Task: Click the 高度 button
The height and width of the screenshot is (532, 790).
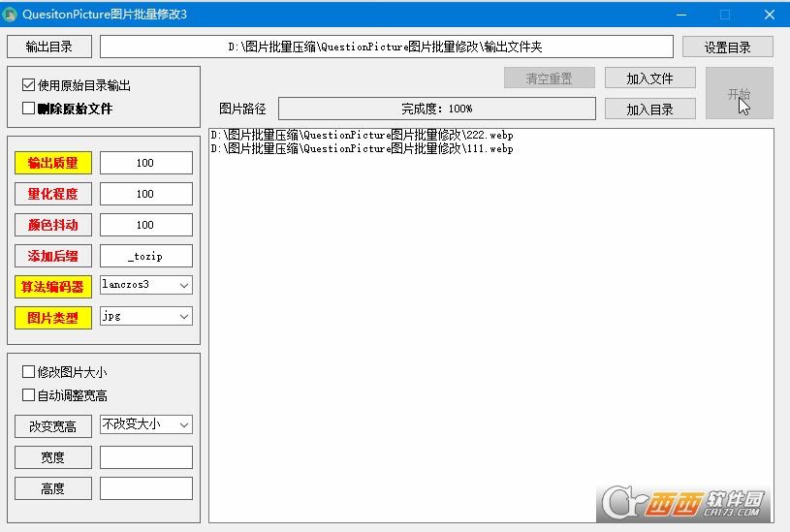Action: click(53, 488)
